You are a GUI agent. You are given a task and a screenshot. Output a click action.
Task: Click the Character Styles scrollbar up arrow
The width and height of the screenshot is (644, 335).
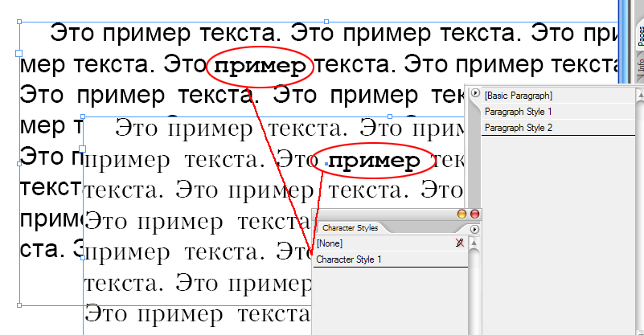tap(474, 243)
